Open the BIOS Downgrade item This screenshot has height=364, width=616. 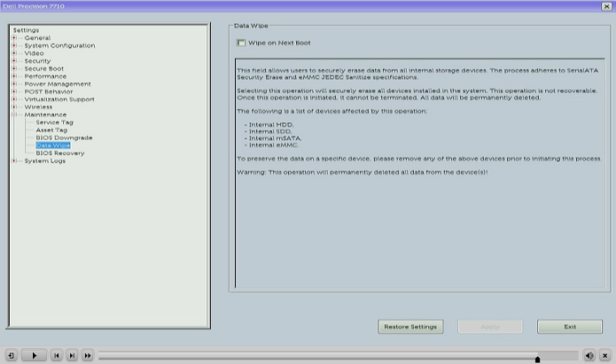[x=64, y=138]
